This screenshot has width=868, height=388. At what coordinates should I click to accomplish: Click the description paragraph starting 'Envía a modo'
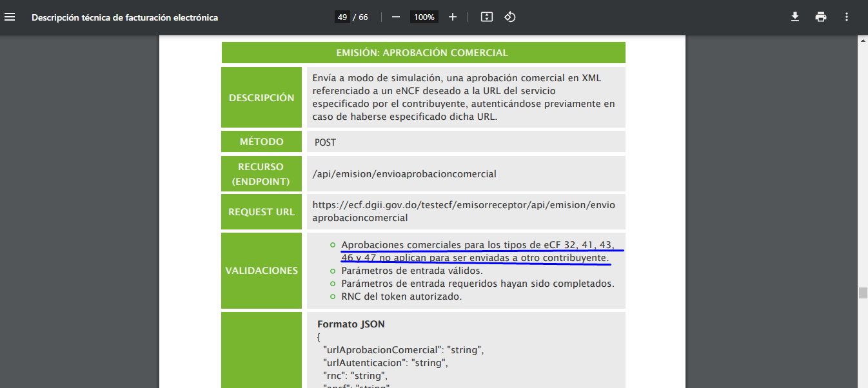(x=464, y=97)
